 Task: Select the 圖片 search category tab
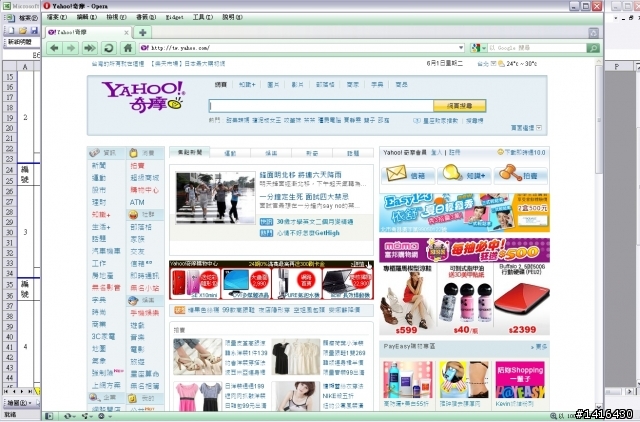273,84
